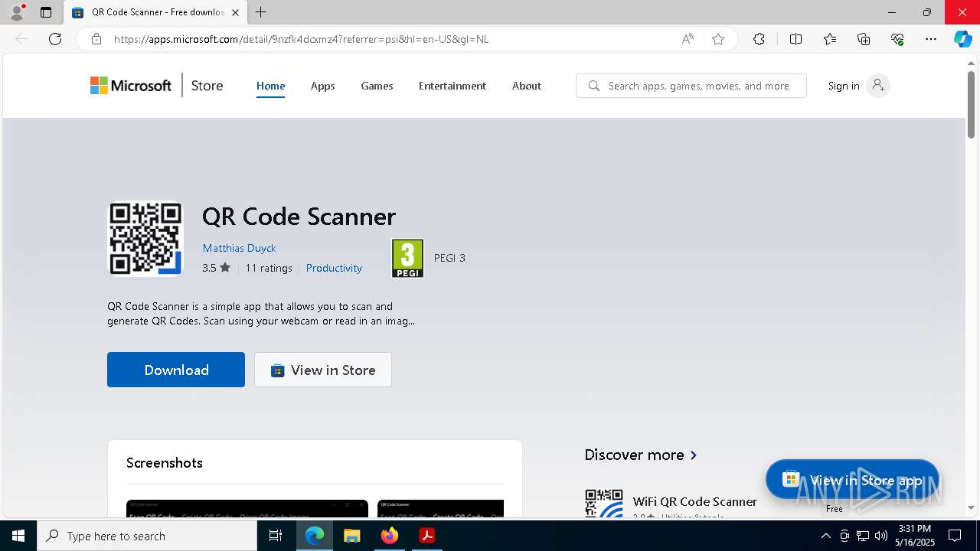Toggle split screen view

point(795,39)
